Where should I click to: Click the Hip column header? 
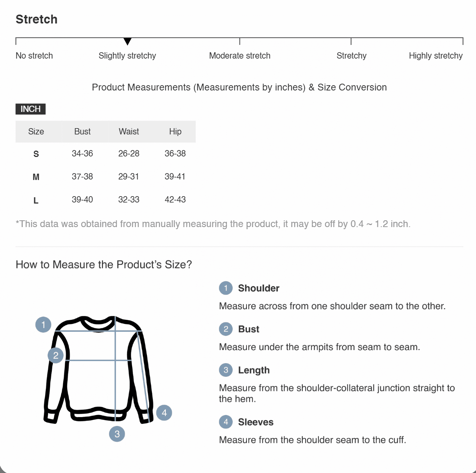click(175, 132)
